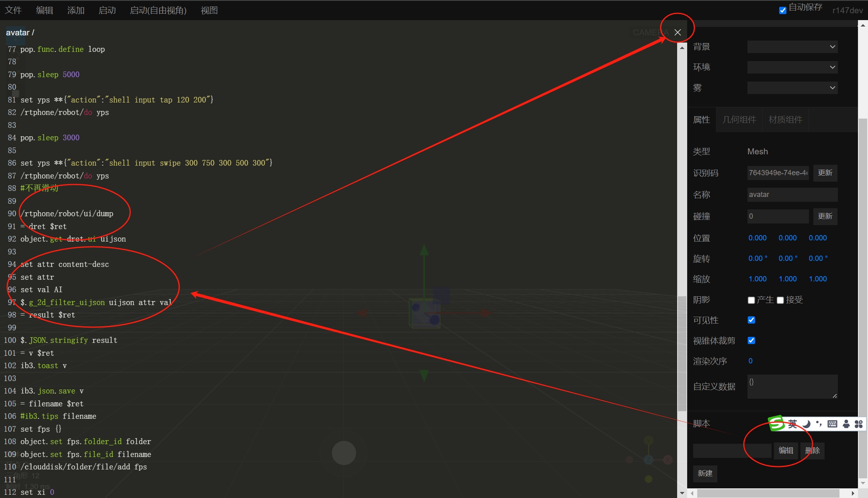Toggle the 英 input language mode

click(792, 424)
